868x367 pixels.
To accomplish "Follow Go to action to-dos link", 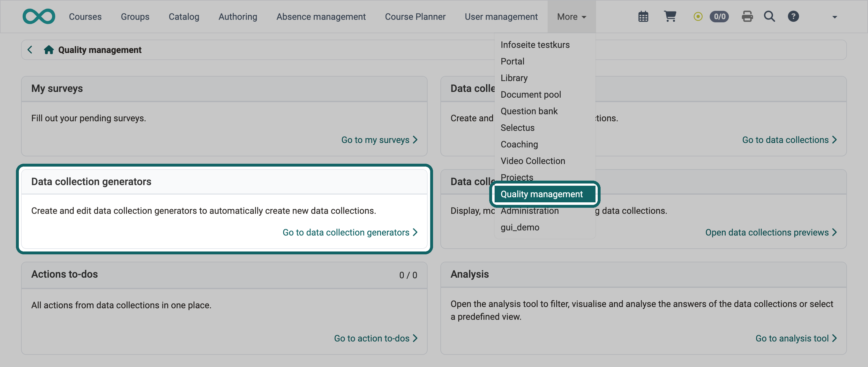I will [x=376, y=338].
